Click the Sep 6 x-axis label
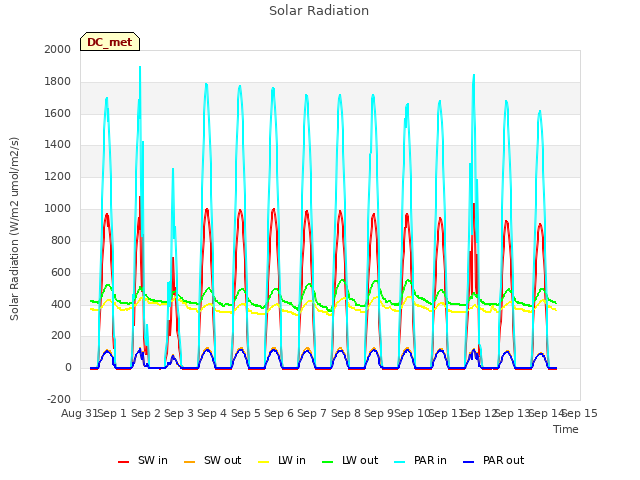The image size is (640, 480). point(279,413)
